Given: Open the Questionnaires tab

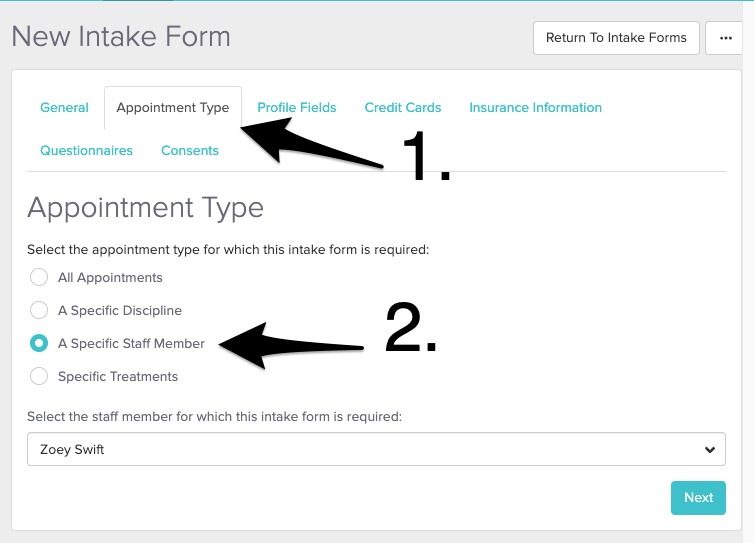Looking at the screenshot, I should pos(86,150).
